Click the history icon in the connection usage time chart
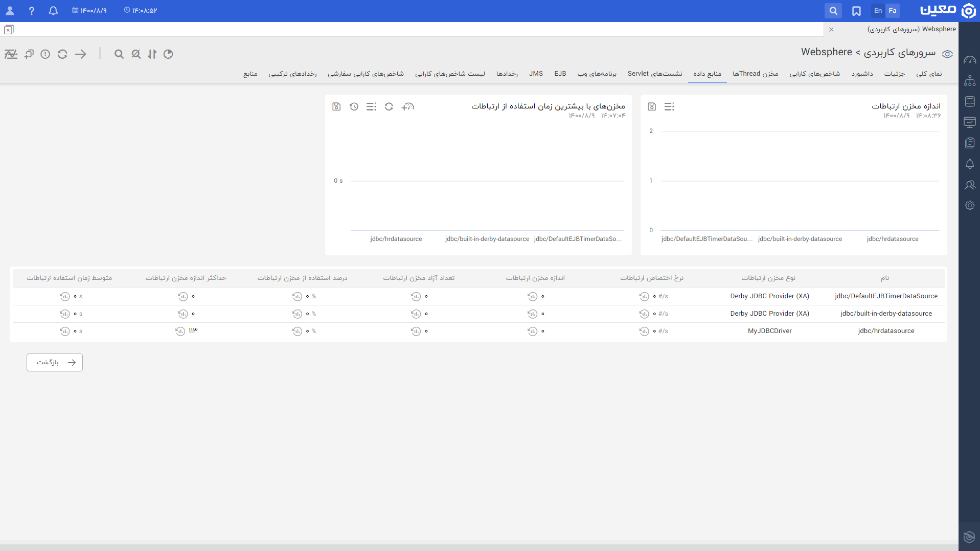Screen dimensions: 980x551 (354, 106)
